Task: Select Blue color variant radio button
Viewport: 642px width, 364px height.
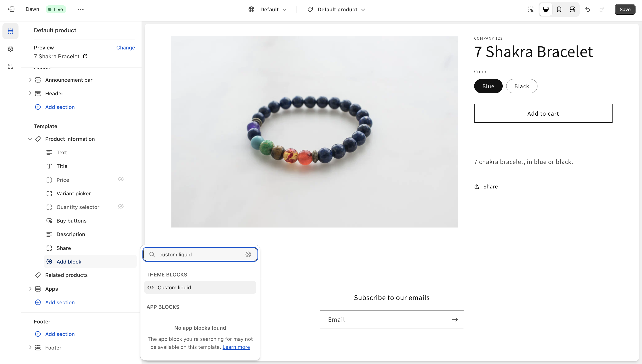Action: tap(488, 86)
